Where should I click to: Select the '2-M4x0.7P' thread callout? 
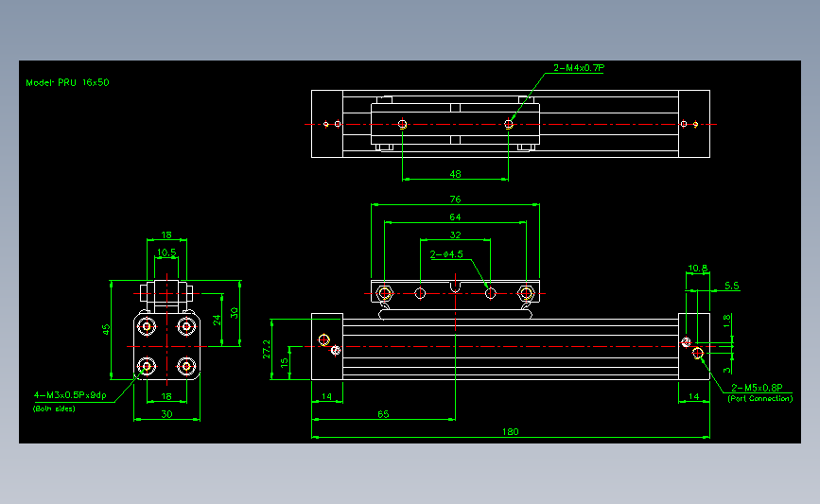(x=579, y=68)
